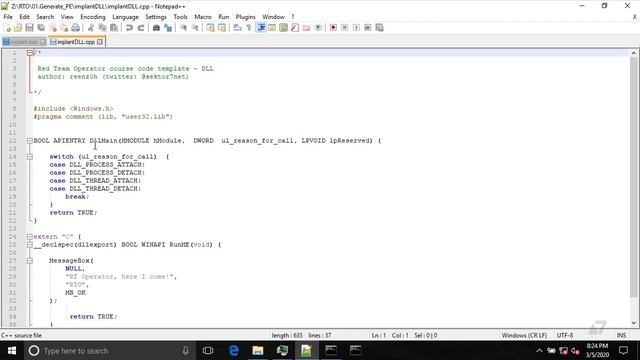Click the Zoom In toolbar icon
Viewport: 640px width, 360px height.
tap(183, 28)
